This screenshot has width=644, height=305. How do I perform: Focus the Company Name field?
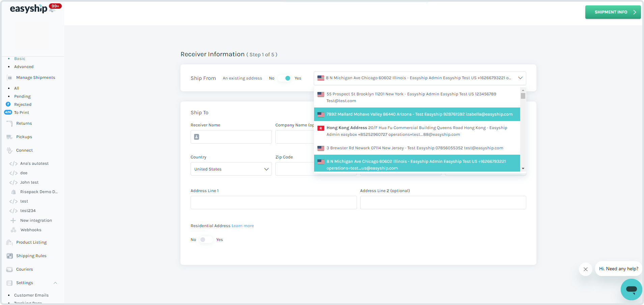point(295,137)
